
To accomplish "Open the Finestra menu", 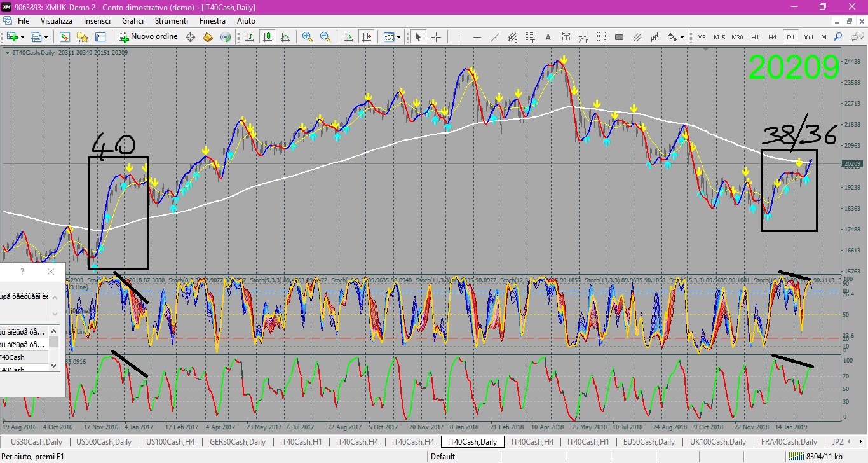I will pos(212,21).
